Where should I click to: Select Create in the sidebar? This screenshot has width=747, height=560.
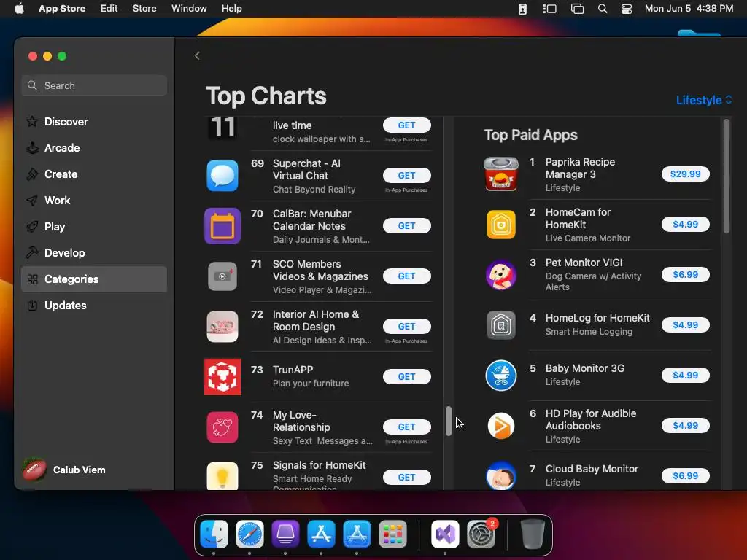(x=94, y=174)
